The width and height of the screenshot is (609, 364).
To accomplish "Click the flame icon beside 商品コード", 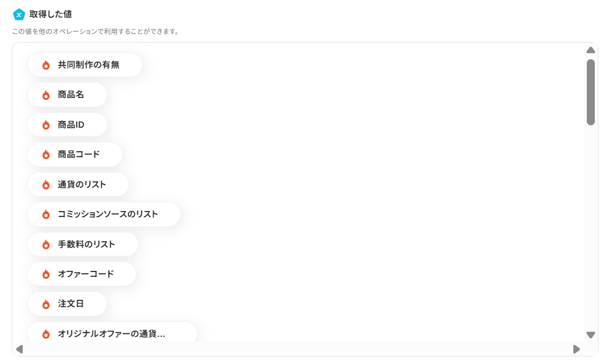I will pos(46,154).
